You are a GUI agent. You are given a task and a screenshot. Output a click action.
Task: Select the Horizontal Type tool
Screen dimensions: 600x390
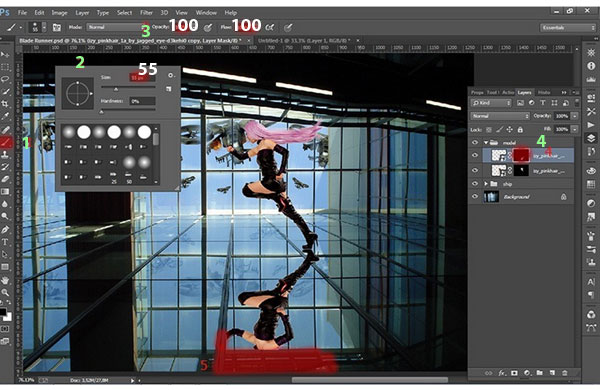point(5,242)
